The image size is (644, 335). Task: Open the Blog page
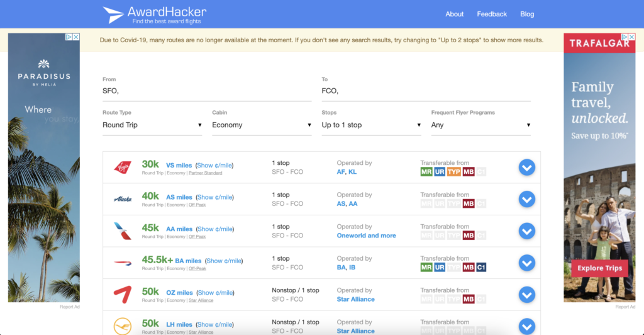pos(527,14)
